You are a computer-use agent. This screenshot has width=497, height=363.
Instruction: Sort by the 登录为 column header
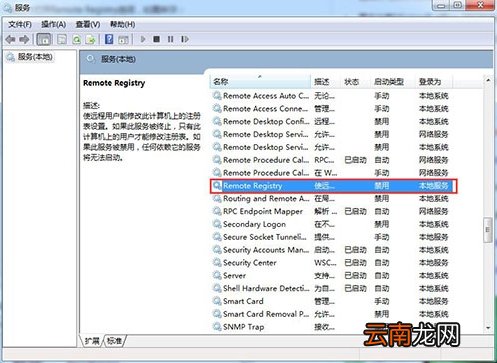click(434, 81)
